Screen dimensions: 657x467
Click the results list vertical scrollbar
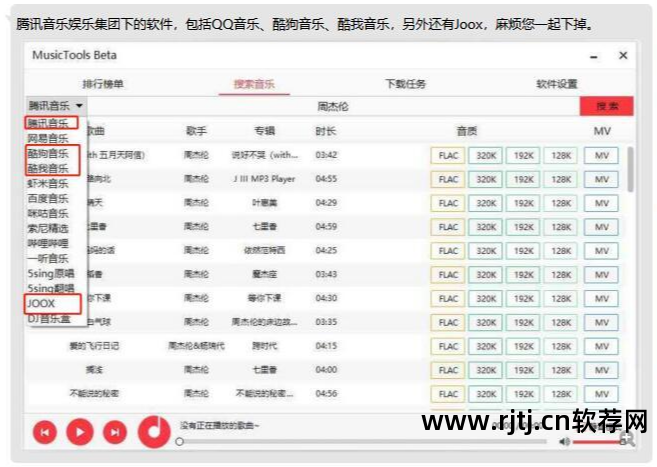pos(630,170)
